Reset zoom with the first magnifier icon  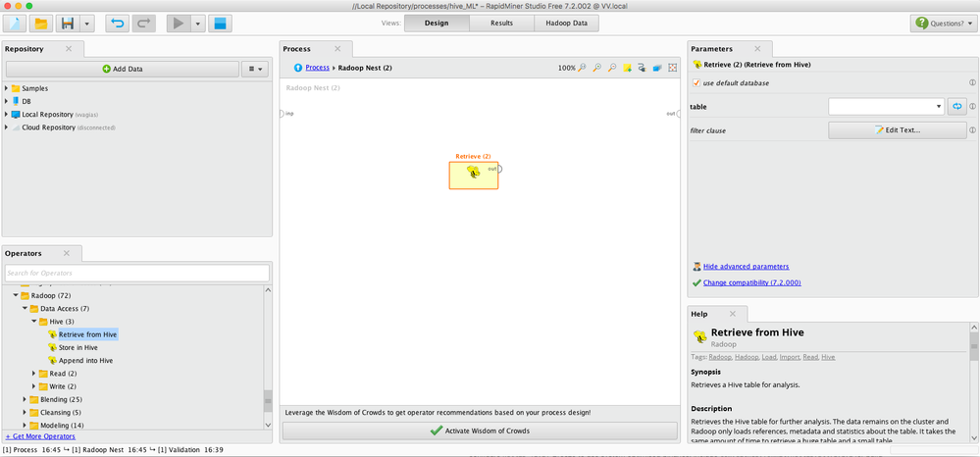(x=583, y=68)
